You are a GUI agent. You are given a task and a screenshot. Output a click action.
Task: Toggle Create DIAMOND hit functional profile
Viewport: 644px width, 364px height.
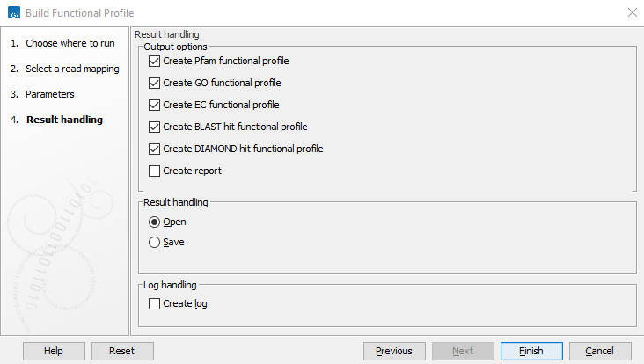tap(155, 149)
